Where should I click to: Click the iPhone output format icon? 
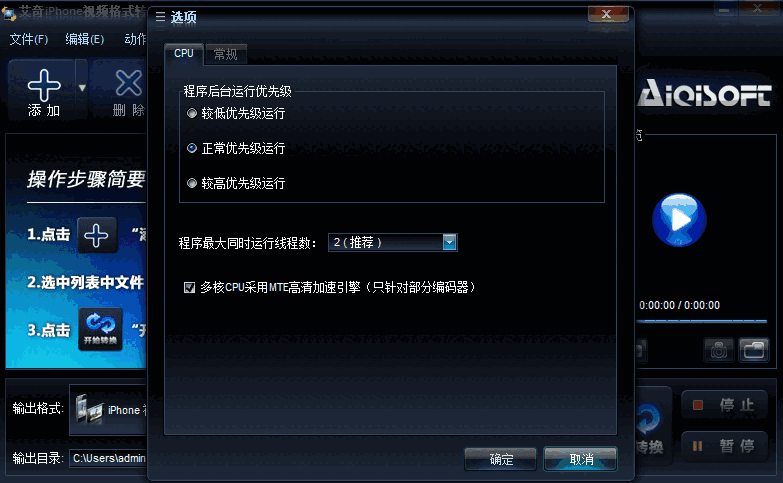tap(89, 410)
